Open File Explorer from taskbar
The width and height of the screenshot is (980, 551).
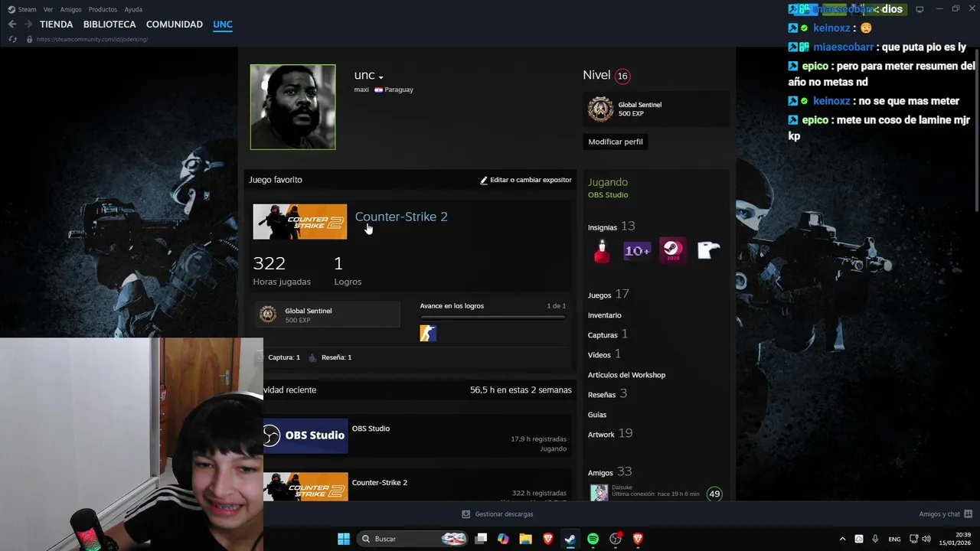[525, 539]
